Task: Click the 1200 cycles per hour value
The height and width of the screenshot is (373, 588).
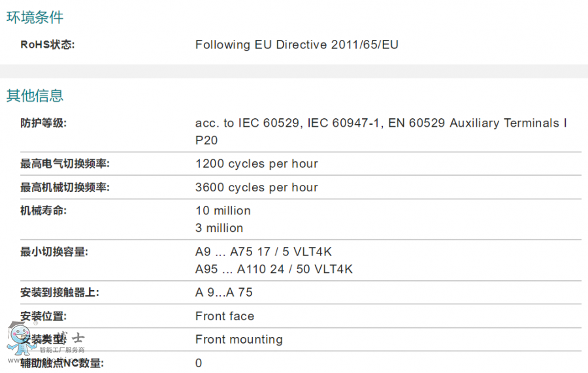Action: click(x=256, y=164)
